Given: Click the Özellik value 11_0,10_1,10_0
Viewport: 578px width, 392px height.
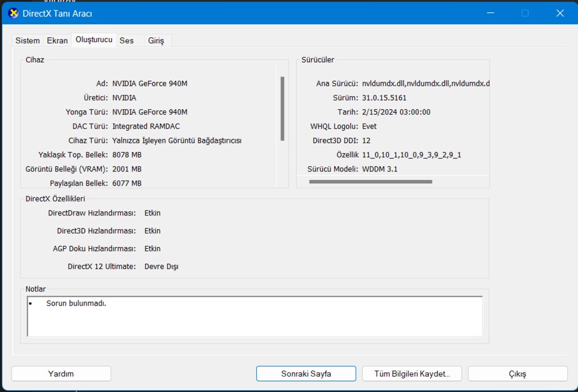Looking at the screenshot, I should pos(411,155).
